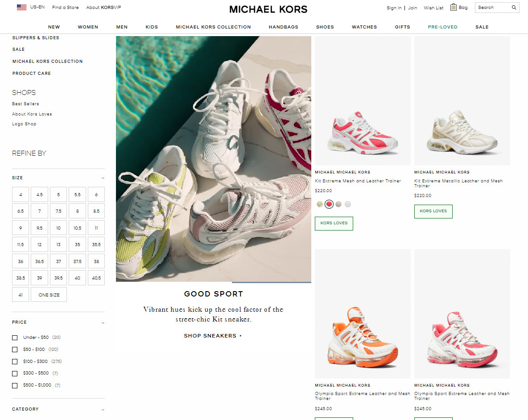This screenshot has height=420, width=528.
Task: Collapse the Price filter section
Action: pos(103,323)
